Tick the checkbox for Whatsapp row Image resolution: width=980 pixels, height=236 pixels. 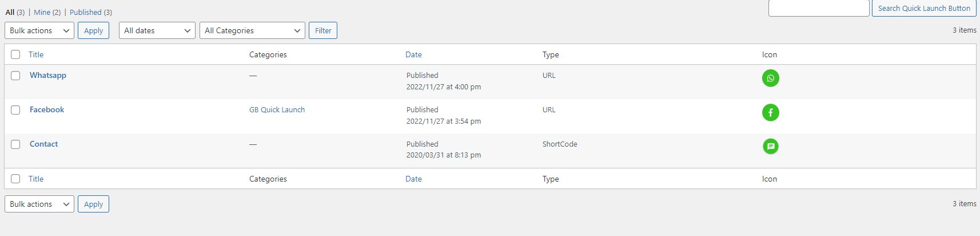(x=15, y=76)
